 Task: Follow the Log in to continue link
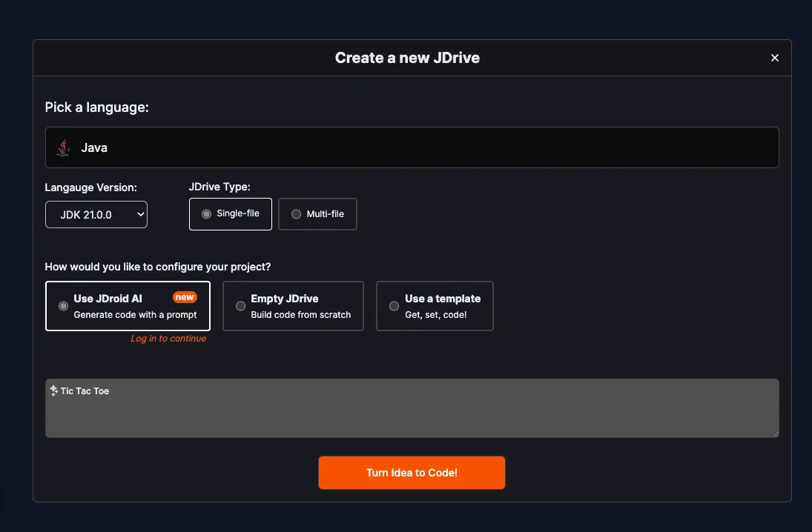click(168, 339)
